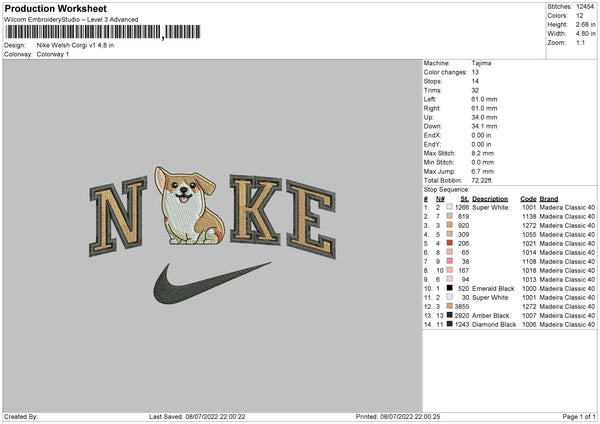600x424 pixels.
Task: Click the 'Page 1 of 1' footer text
Action: click(579, 416)
